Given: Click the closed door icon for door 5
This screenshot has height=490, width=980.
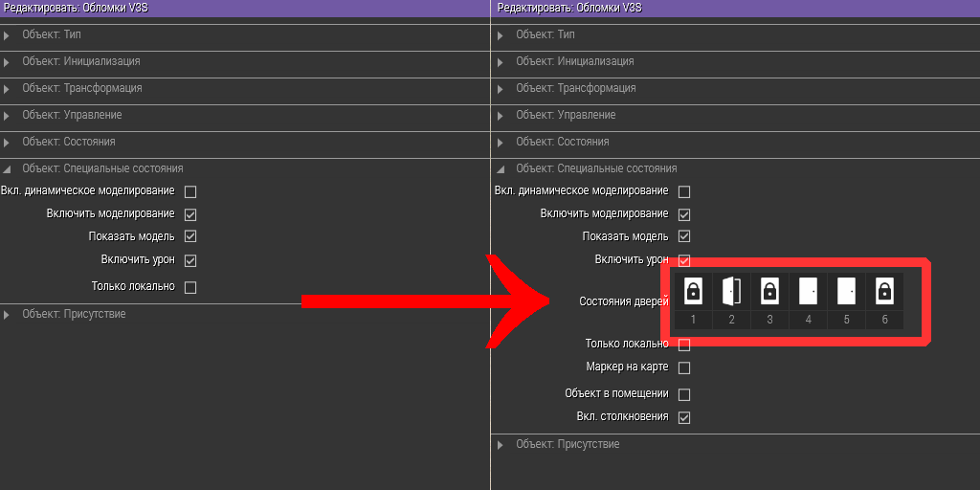Looking at the screenshot, I should (x=846, y=291).
